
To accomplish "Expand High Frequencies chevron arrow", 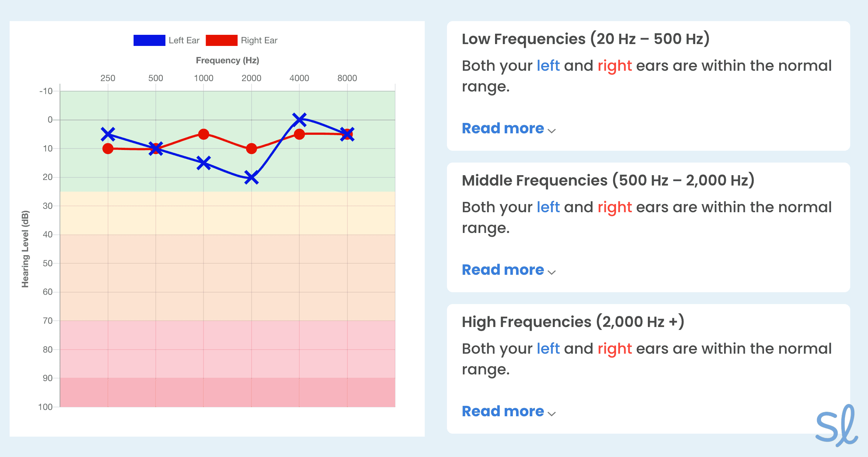I will tap(552, 414).
